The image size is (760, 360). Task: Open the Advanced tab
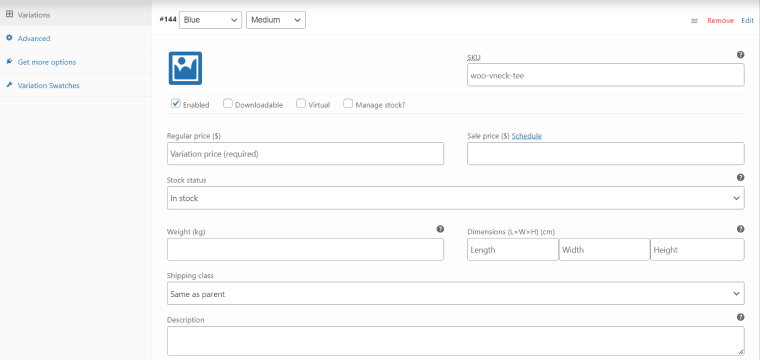(x=76, y=38)
